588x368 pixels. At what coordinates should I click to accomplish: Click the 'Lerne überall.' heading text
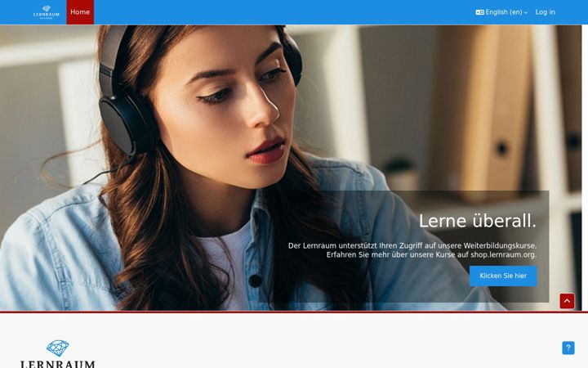[478, 221]
